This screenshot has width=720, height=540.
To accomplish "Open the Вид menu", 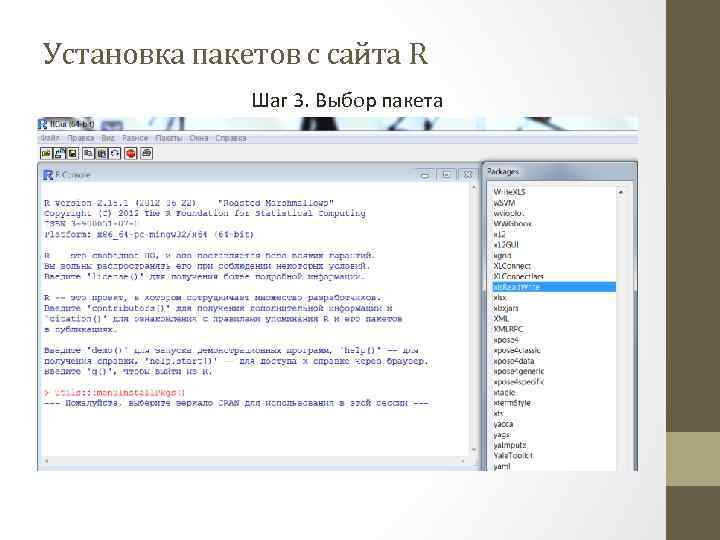I will click(108, 138).
